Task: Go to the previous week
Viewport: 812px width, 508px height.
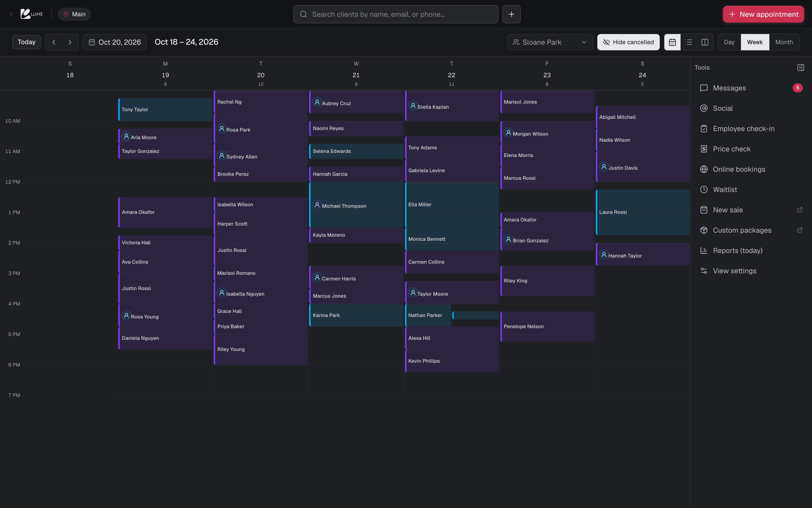Action: tap(54, 42)
